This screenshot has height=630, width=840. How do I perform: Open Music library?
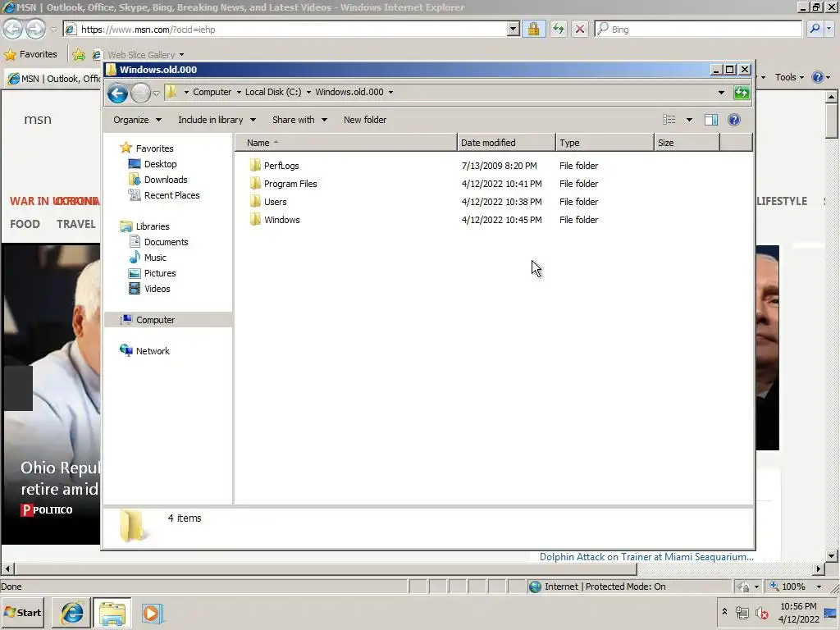(155, 257)
